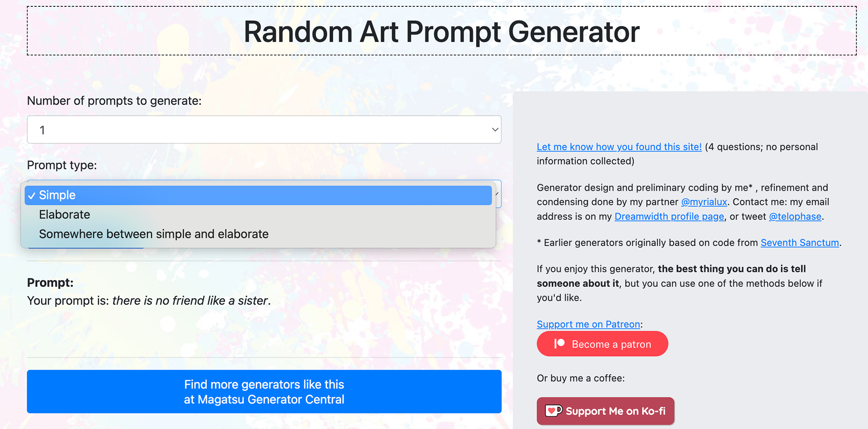Screen dimensions: 868x429
Task: Click Become a patron button
Action: (602, 344)
